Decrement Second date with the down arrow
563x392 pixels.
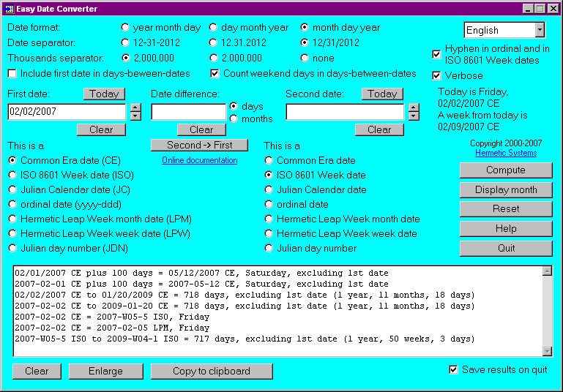[x=414, y=116]
